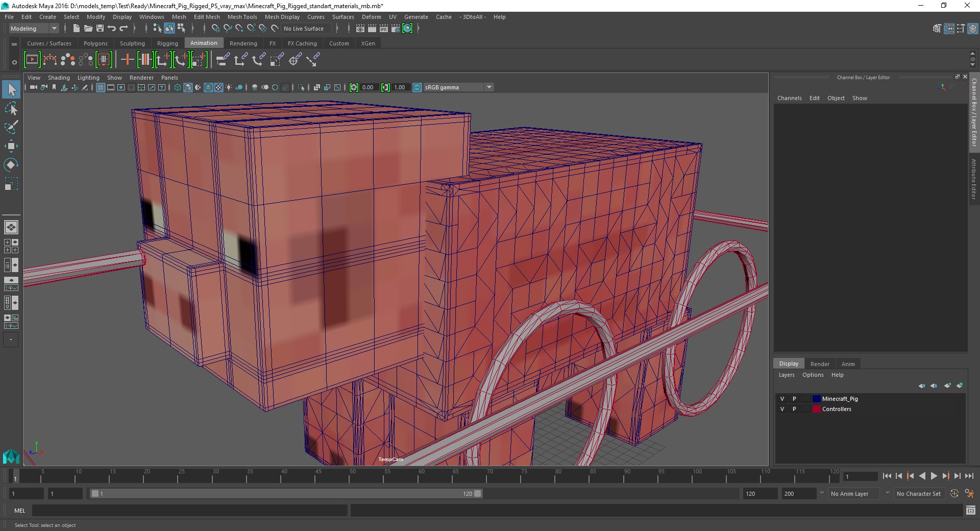The width and height of the screenshot is (980, 531).
Task: Switch to the Polygons shelf tab
Action: [95, 43]
